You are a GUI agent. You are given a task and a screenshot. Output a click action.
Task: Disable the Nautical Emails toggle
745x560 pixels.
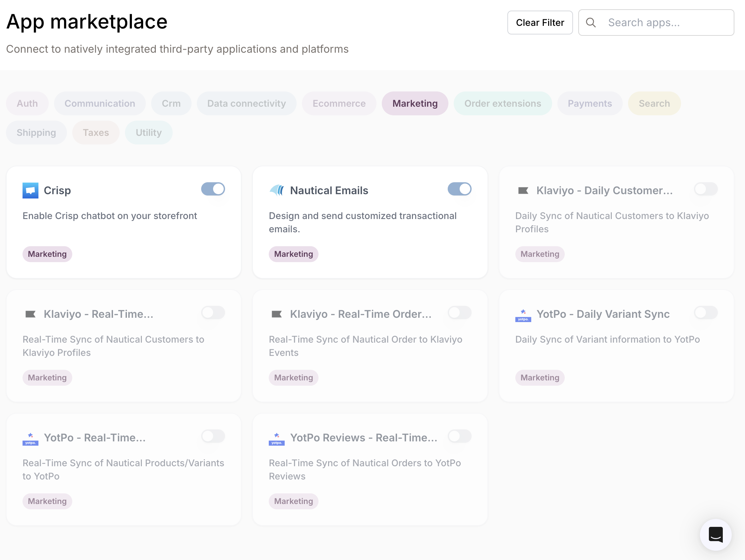tap(459, 189)
